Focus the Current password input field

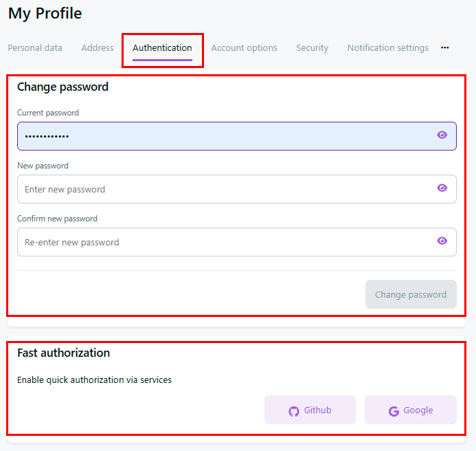tap(220, 136)
